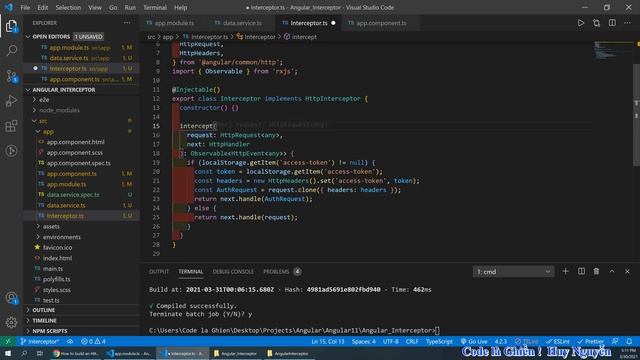Switch to app.component.ts editor tab
The width and height of the screenshot is (640, 360).
click(381, 23)
